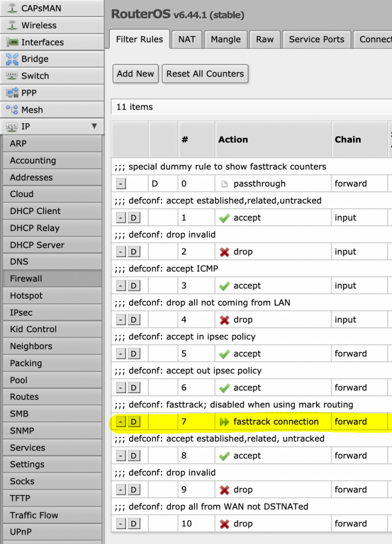This screenshot has height=544, width=392.
Task: Open ARP under IP menu
Action: 53,143
